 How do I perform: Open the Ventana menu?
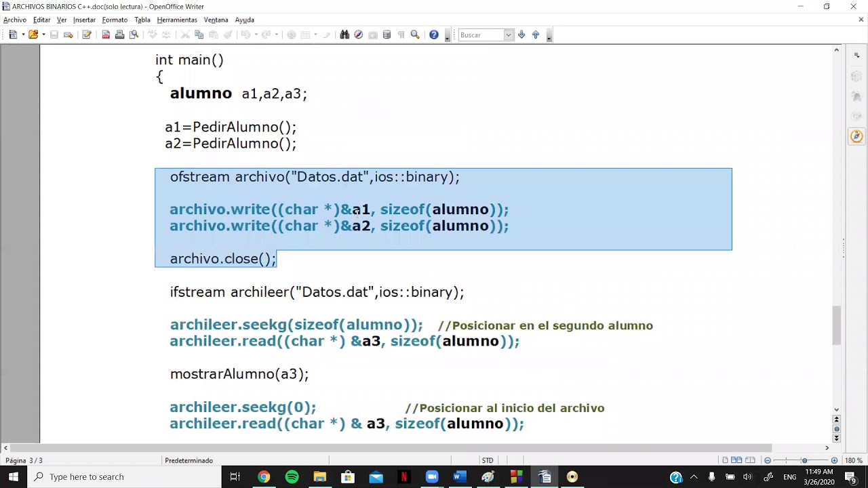pyautogui.click(x=216, y=20)
